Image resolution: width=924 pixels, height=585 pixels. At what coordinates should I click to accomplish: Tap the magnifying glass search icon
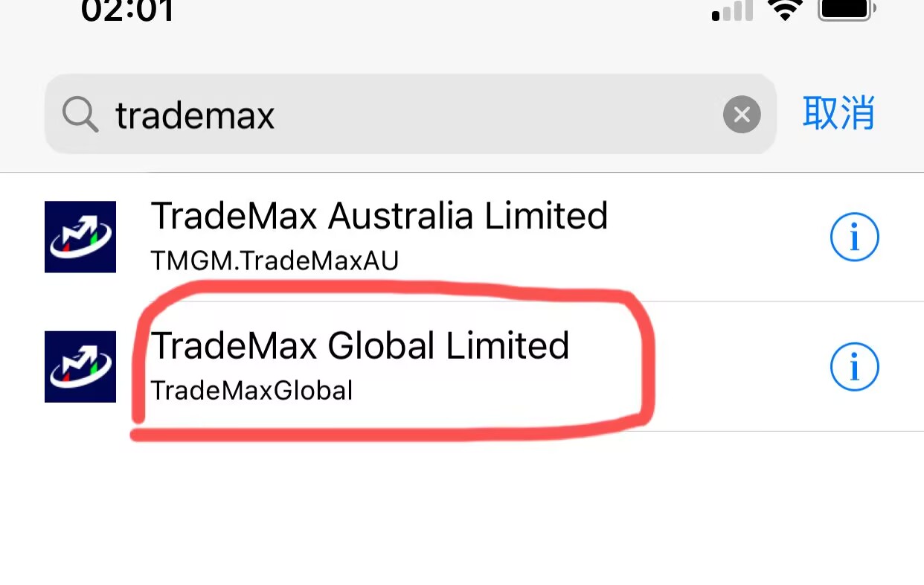tap(80, 115)
